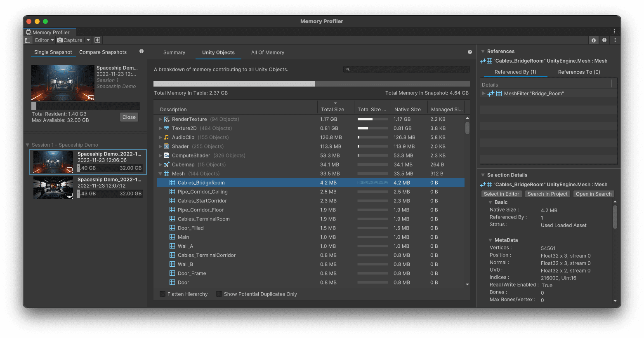Click the camera Capture icon
The width and height of the screenshot is (644, 338).
click(60, 40)
